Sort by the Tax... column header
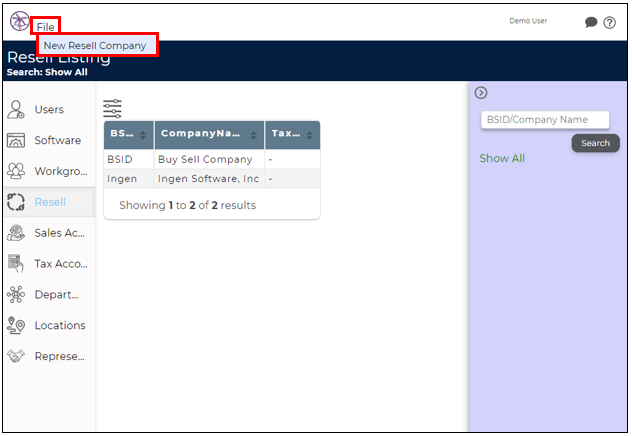This screenshot has height=436, width=632. pyautogui.click(x=293, y=135)
